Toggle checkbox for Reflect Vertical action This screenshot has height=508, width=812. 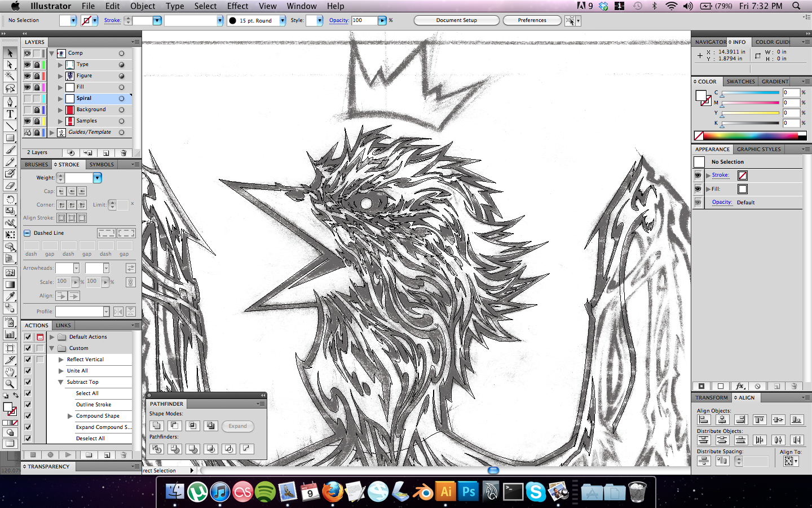point(28,360)
